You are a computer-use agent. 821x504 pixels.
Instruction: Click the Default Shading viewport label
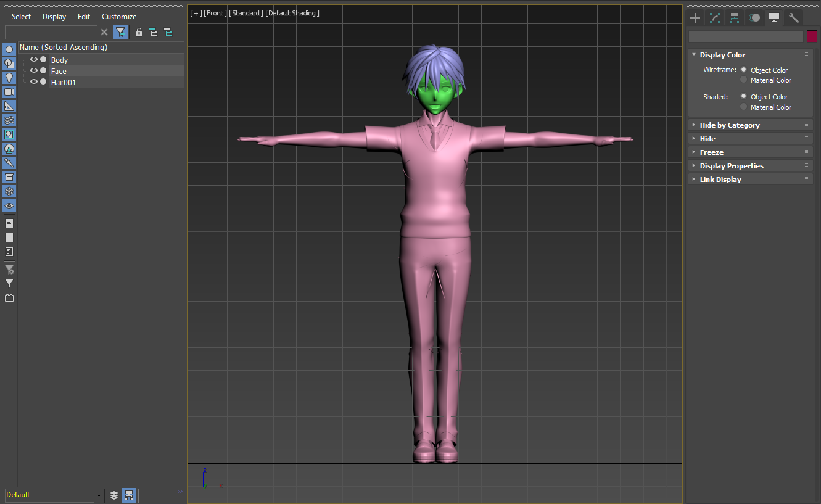[x=292, y=13]
